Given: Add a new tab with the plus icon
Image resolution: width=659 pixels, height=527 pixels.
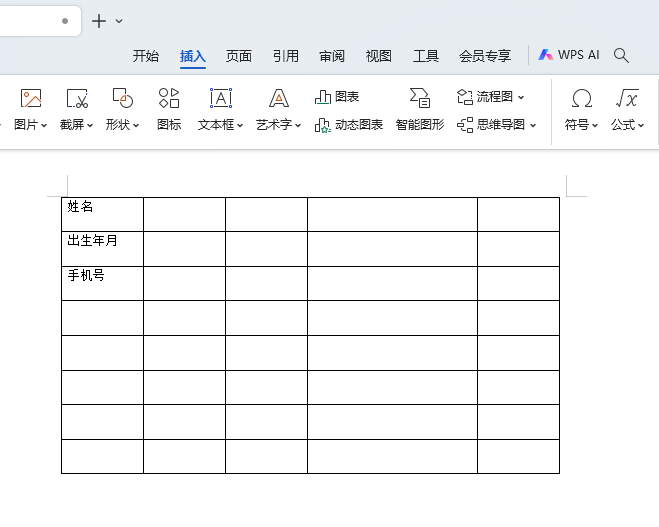Looking at the screenshot, I should pos(99,21).
